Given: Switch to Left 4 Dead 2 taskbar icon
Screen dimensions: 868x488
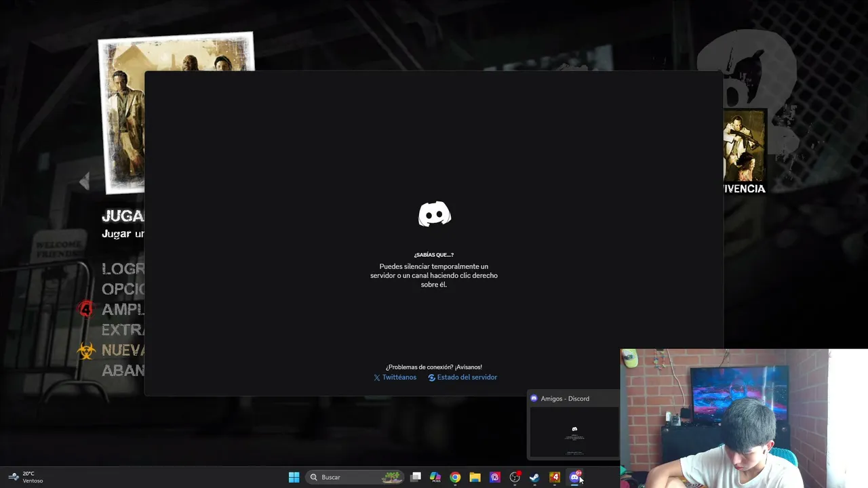Looking at the screenshot, I should (555, 477).
